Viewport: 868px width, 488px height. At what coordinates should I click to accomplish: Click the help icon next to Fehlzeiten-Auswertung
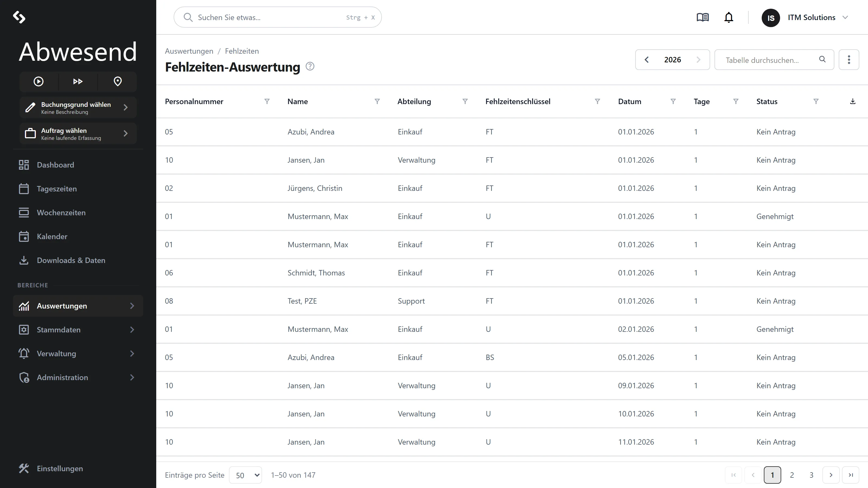coord(310,66)
